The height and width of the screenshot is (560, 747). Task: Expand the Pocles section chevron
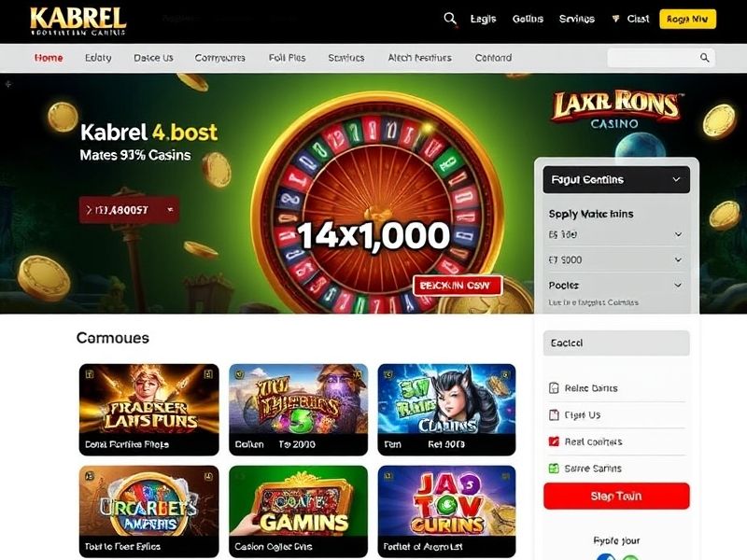pyautogui.click(x=679, y=286)
